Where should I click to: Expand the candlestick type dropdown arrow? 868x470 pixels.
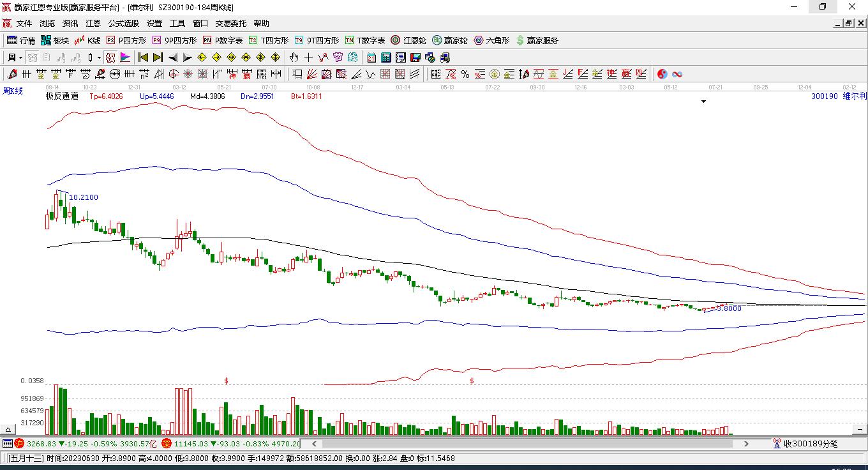pyautogui.click(x=99, y=57)
